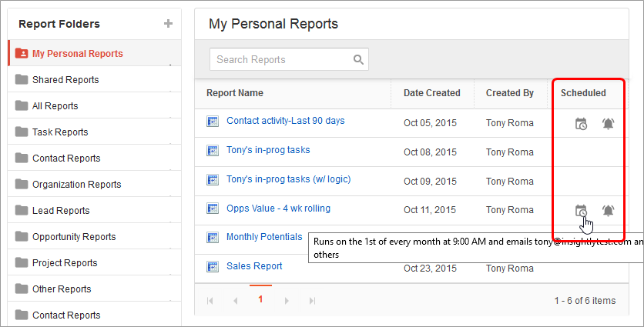This screenshot has height=327, width=644.
Task: Click date Oct 09, 2015
Action: [430, 182]
